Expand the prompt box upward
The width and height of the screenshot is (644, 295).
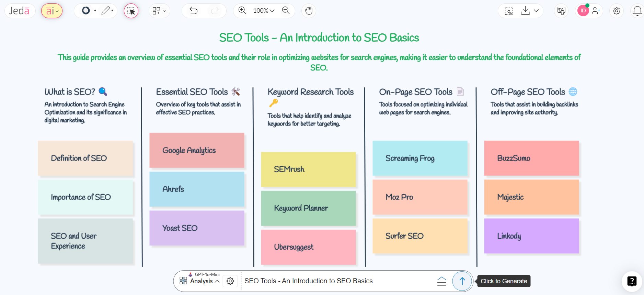[442, 281]
